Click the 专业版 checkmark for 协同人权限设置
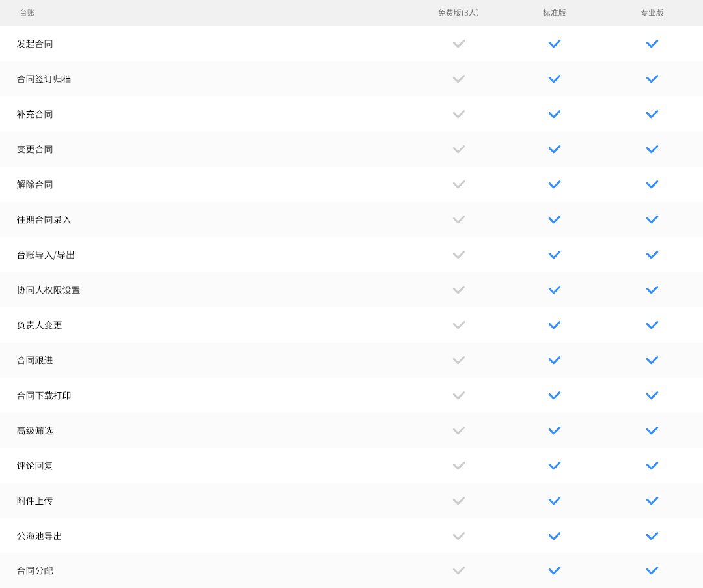Image resolution: width=703 pixels, height=588 pixels. pyautogui.click(x=652, y=290)
